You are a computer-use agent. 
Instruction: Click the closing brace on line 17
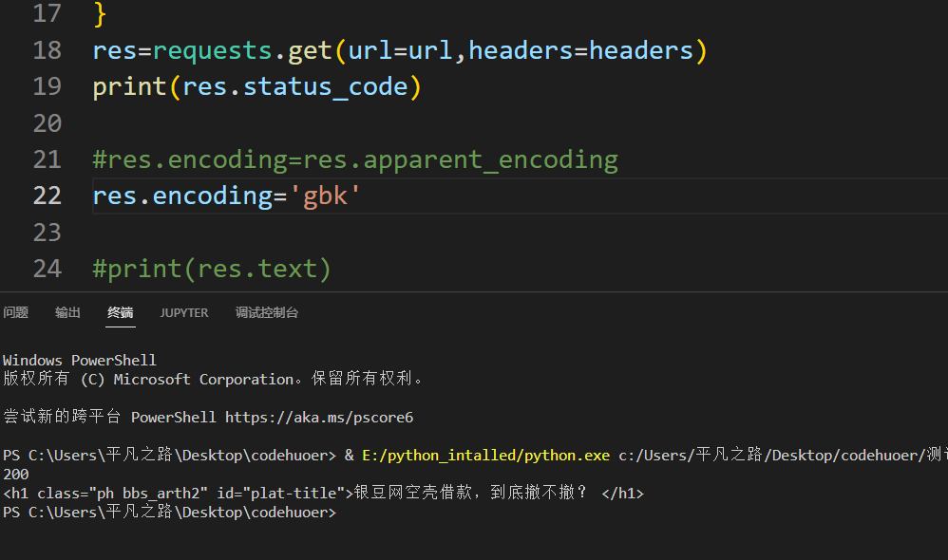coord(101,14)
